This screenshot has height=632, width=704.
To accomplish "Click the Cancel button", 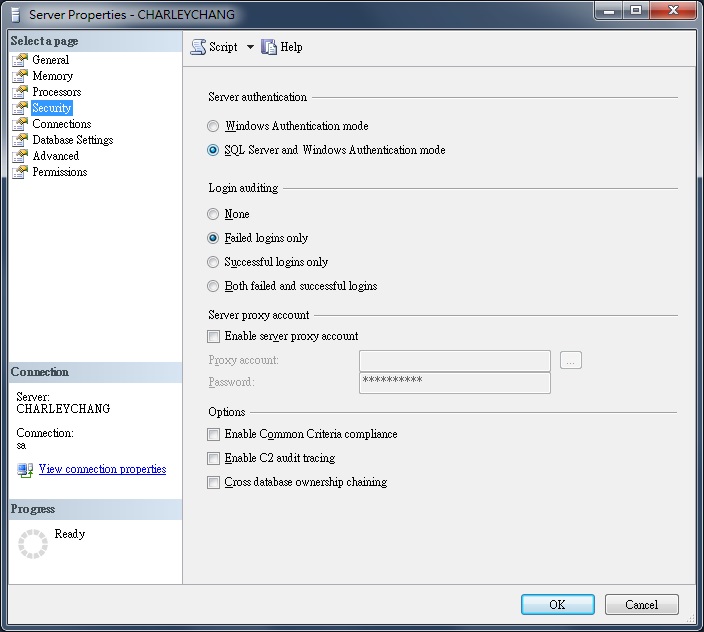I will (x=641, y=605).
